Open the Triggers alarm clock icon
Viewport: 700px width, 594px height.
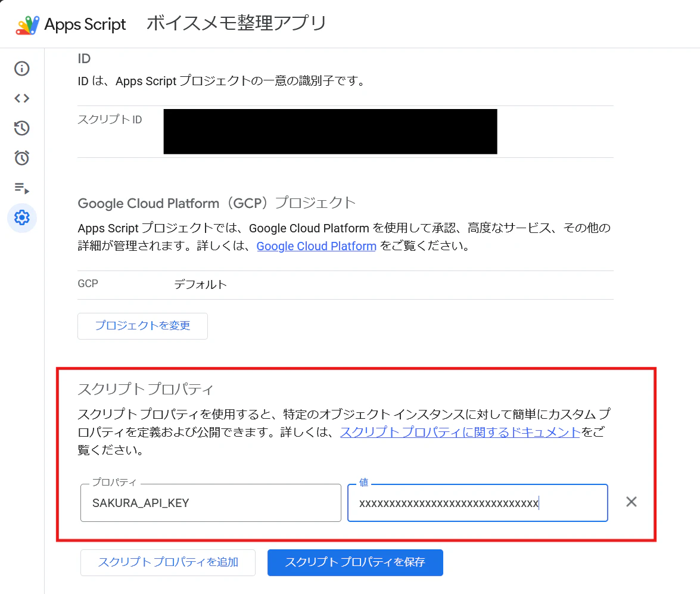pos(22,158)
